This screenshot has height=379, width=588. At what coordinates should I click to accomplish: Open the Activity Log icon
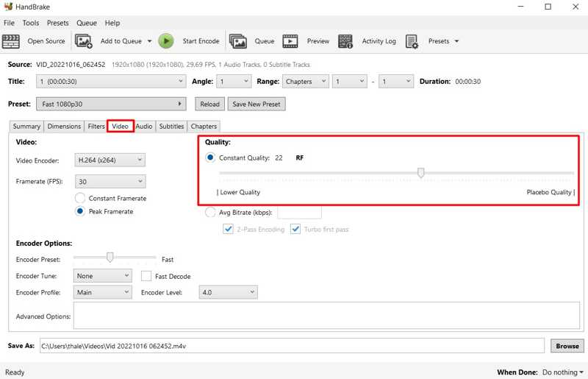[x=346, y=41]
